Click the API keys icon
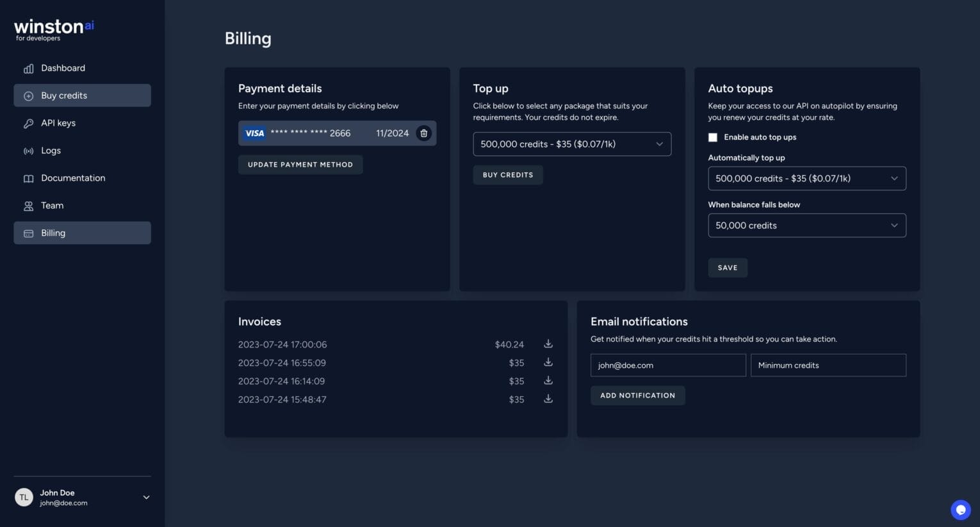Screen dimensions: 980x527 (28, 123)
